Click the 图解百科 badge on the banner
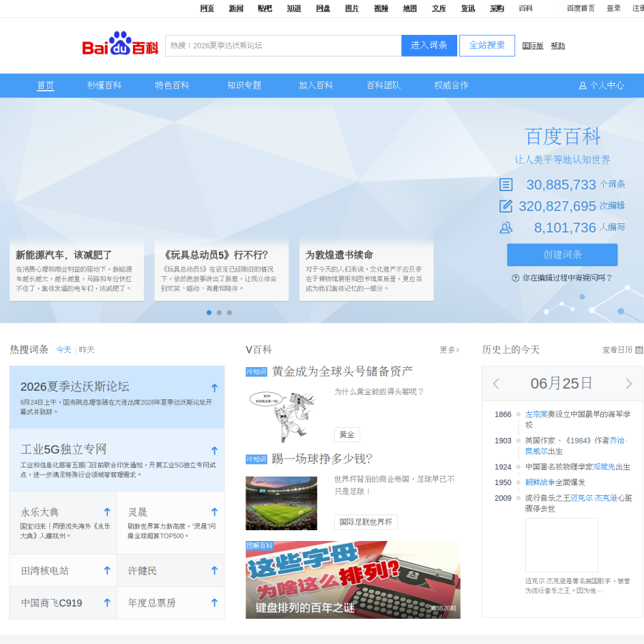 pos(260,545)
